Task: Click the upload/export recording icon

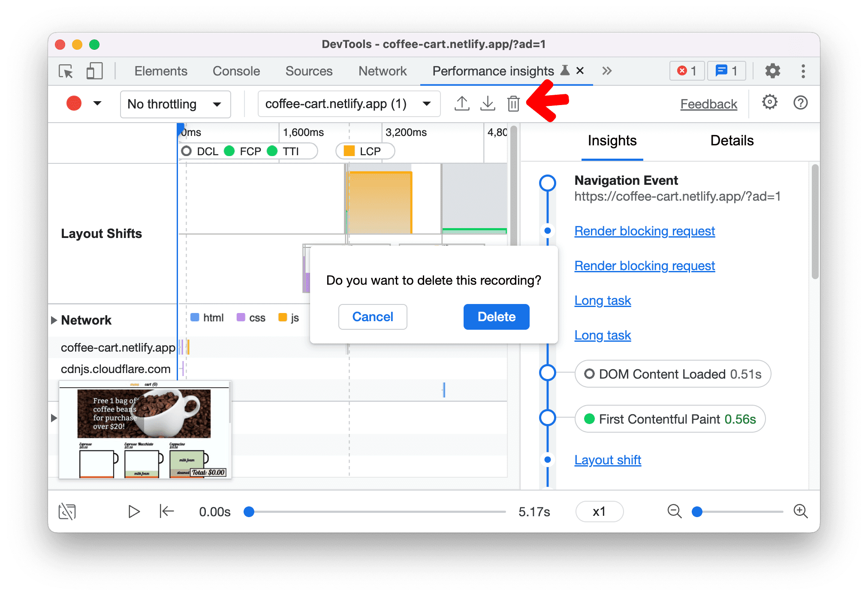Action: tap(461, 103)
